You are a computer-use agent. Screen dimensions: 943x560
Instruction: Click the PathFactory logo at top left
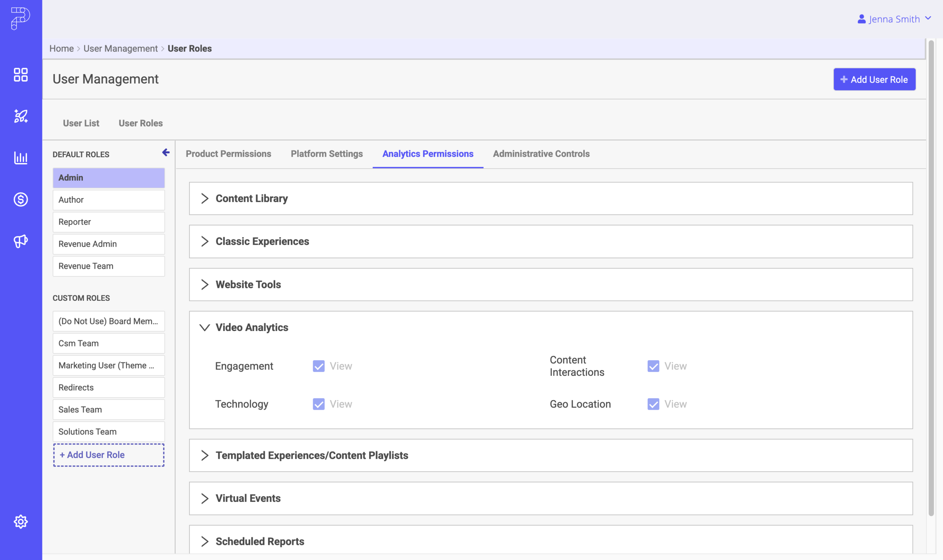coord(20,18)
